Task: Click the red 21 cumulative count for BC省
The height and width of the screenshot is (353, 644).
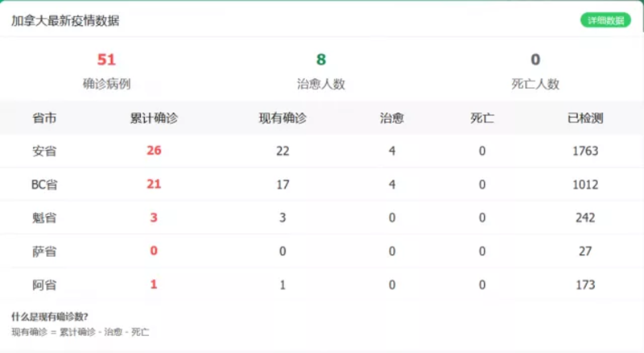Action: click(x=154, y=185)
